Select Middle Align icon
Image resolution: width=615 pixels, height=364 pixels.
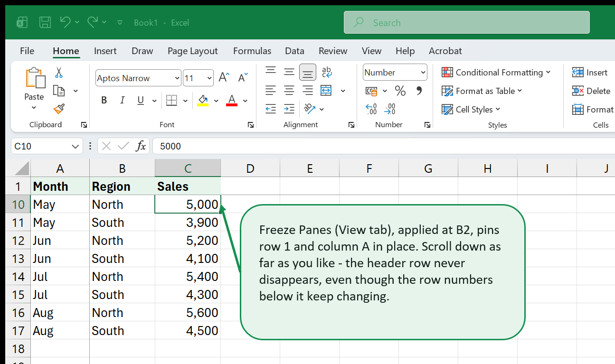(289, 72)
